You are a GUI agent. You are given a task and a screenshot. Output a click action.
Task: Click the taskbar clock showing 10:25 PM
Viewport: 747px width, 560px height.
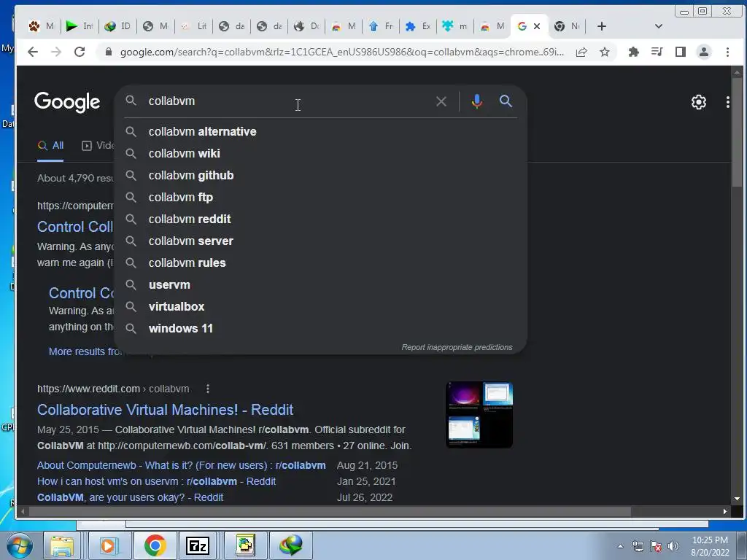click(710, 546)
